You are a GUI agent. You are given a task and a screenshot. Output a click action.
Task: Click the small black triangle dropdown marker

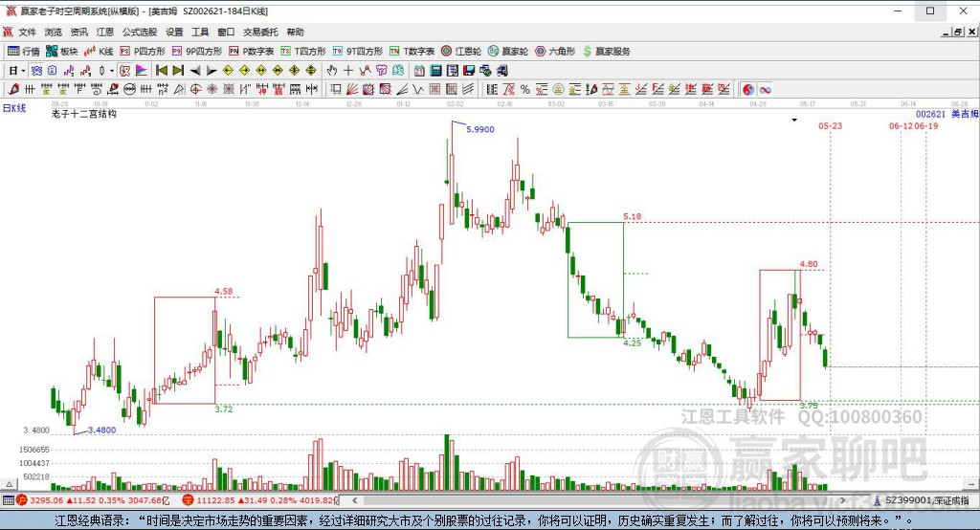click(x=794, y=120)
